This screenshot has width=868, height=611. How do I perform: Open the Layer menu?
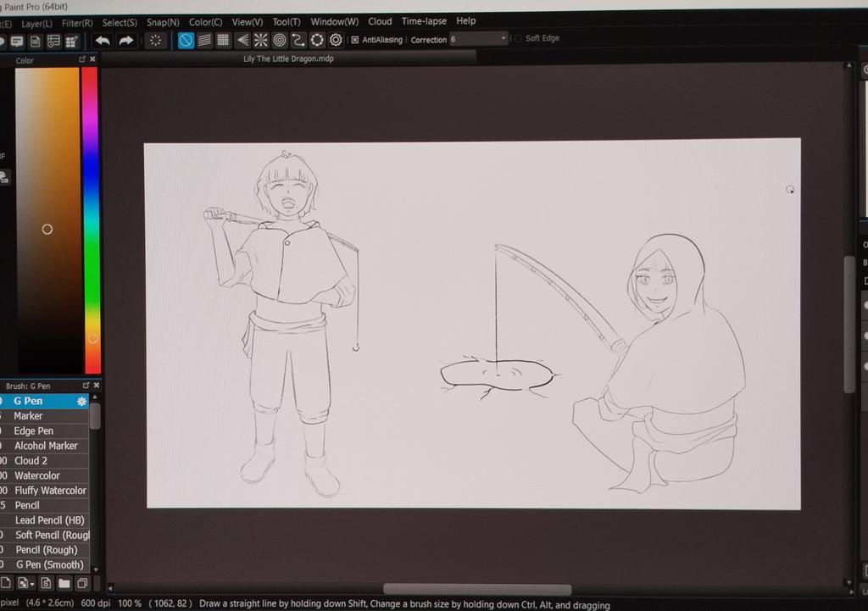tap(36, 24)
